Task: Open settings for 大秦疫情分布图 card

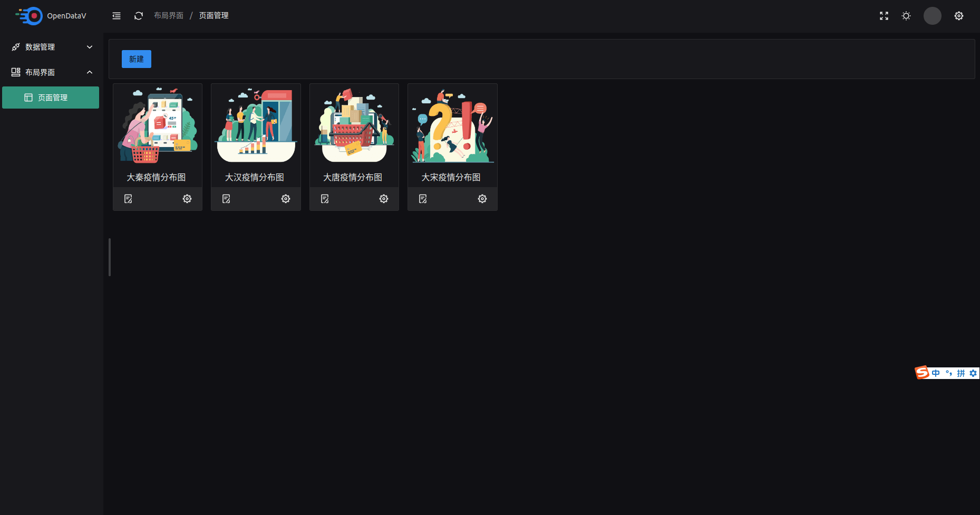Action: 187,199
